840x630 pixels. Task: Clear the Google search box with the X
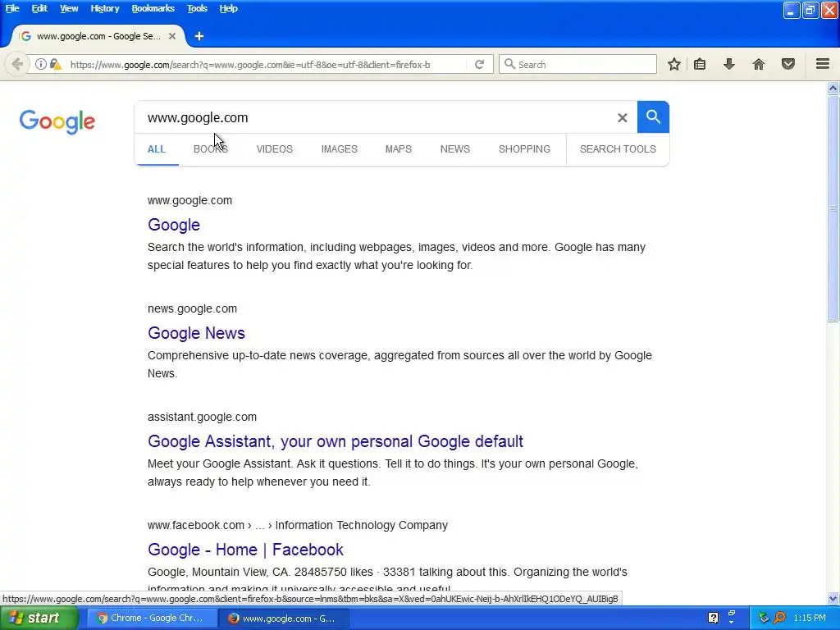pyautogui.click(x=622, y=118)
